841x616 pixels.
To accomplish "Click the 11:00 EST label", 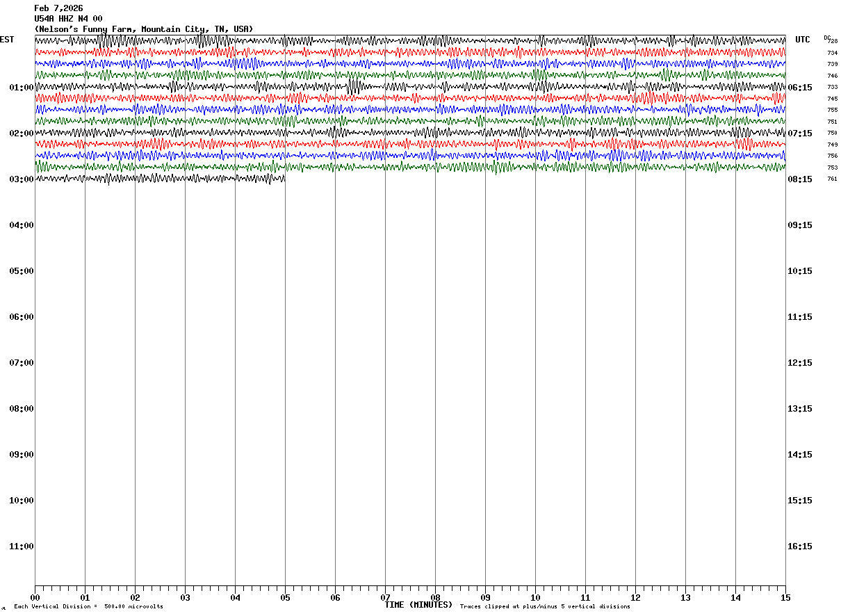I will click(x=22, y=546).
